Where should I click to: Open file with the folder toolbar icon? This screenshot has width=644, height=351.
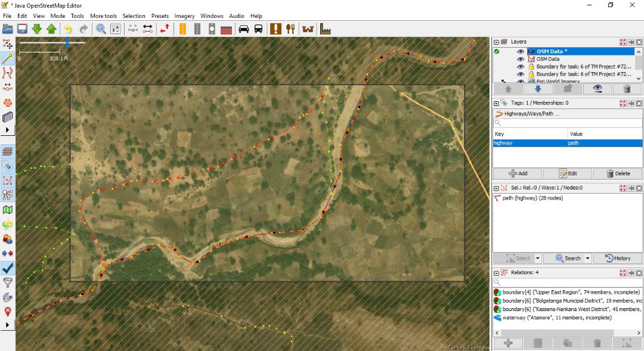7,29
